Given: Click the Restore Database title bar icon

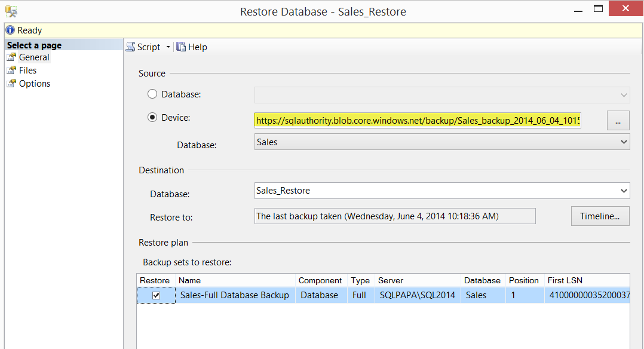Looking at the screenshot, I should tap(11, 11).
